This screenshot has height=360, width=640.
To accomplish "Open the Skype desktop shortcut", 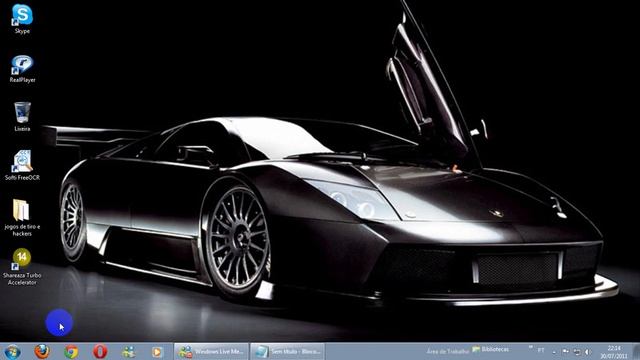I will 22,19.
